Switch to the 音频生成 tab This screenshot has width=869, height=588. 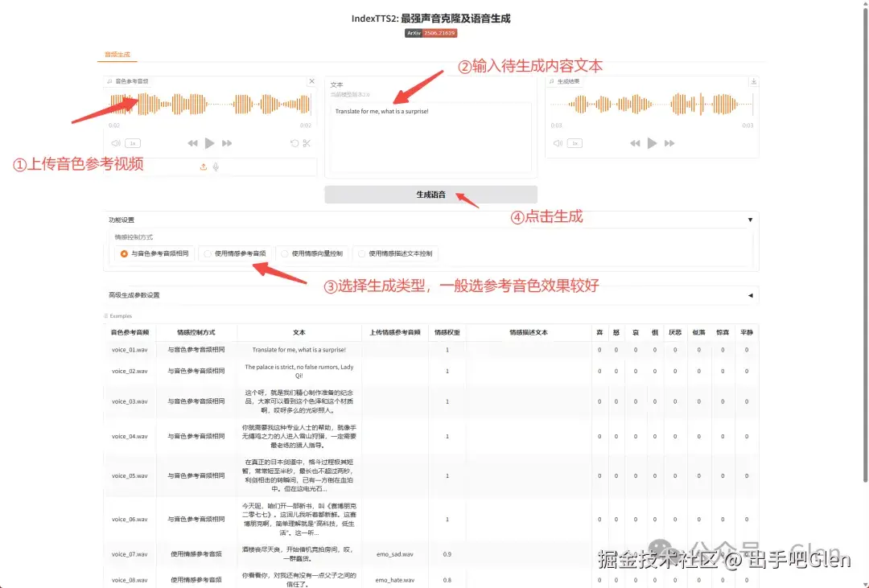tap(117, 55)
